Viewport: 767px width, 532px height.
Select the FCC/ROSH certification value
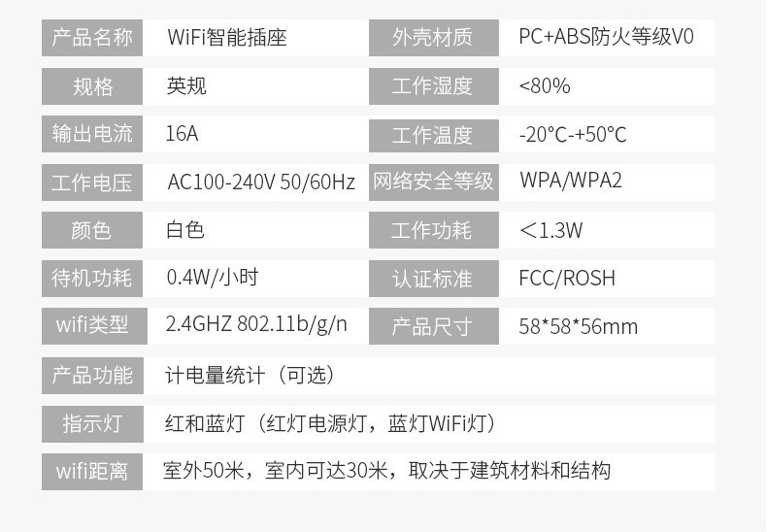(567, 279)
